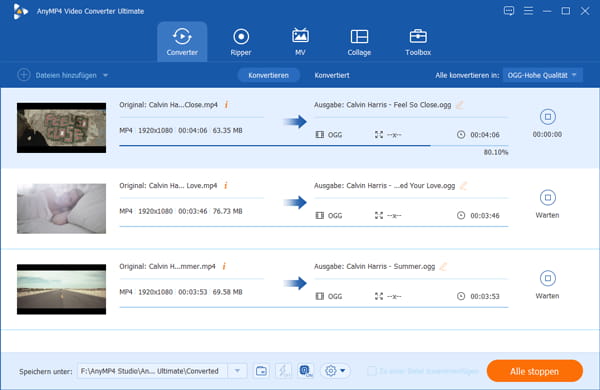The height and width of the screenshot is (390, 600).
Task: Select the Love.mp4 video thumbnail
Action: tap(62, 209)
